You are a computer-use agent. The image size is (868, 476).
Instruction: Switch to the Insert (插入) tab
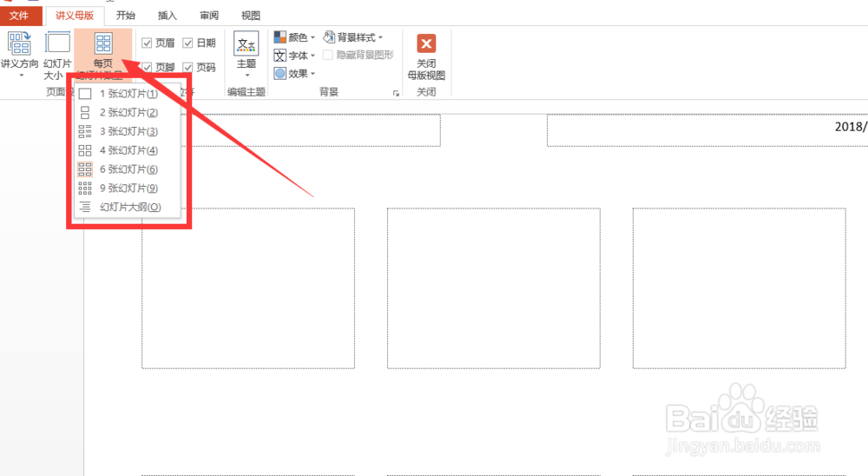168,16
